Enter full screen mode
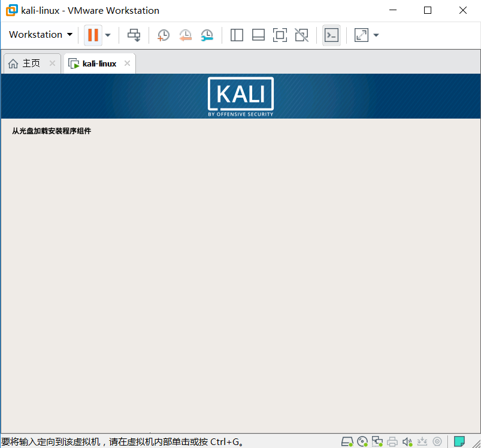Image resolution: width=481 pixels, height=448 pixels. click(280, 35)
